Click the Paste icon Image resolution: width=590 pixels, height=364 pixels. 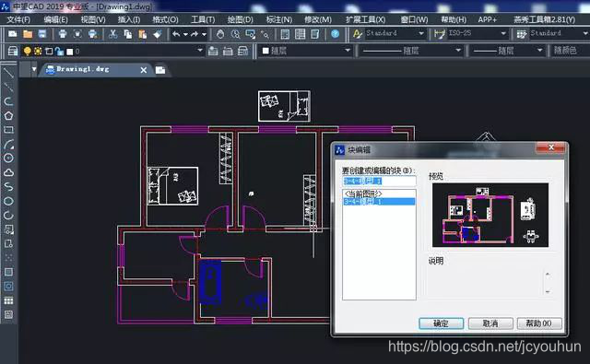[x=143, y=34]
